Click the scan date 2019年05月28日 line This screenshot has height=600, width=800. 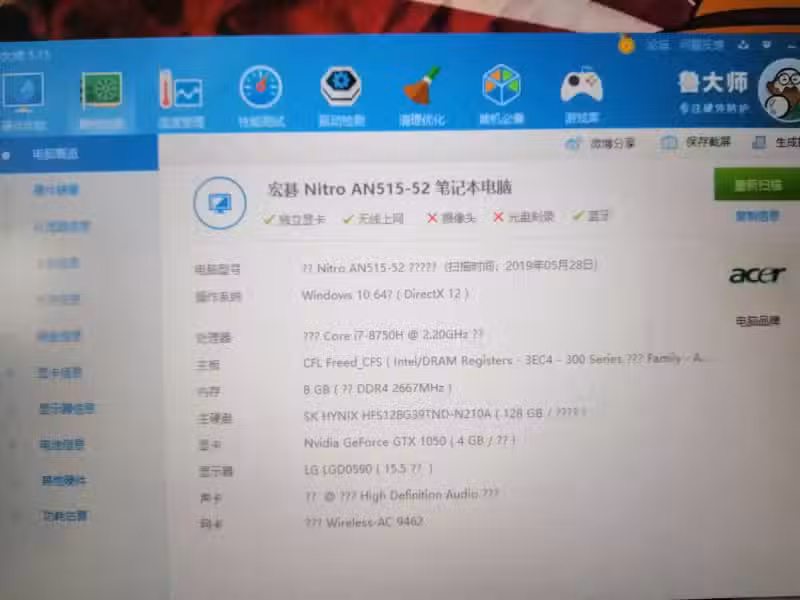coord(449,266)
